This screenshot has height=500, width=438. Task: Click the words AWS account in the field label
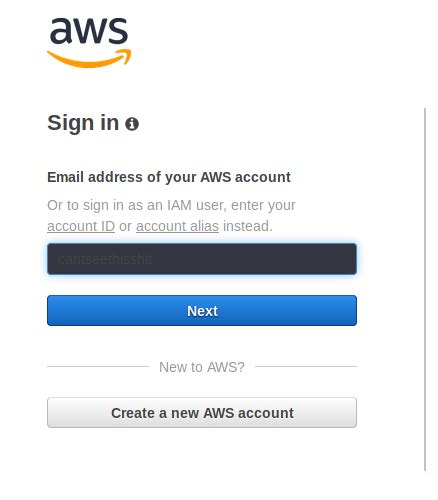click(246, 177)
